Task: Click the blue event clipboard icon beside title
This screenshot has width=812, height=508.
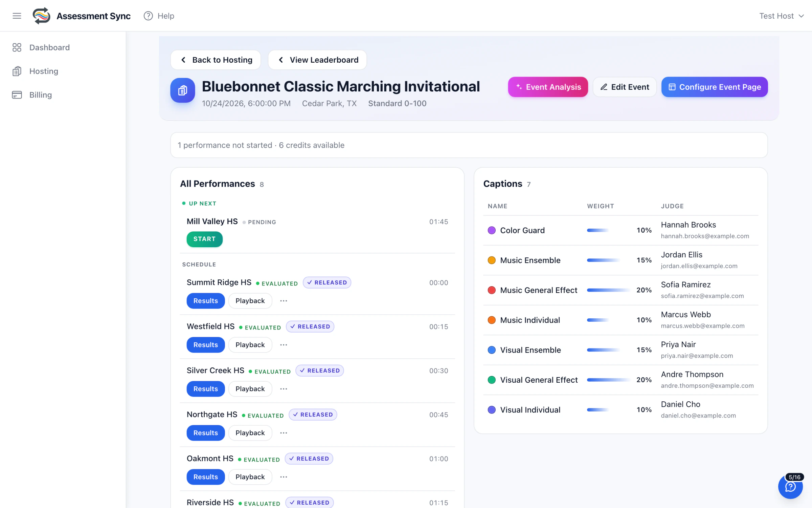Action: tap(183, 90)
